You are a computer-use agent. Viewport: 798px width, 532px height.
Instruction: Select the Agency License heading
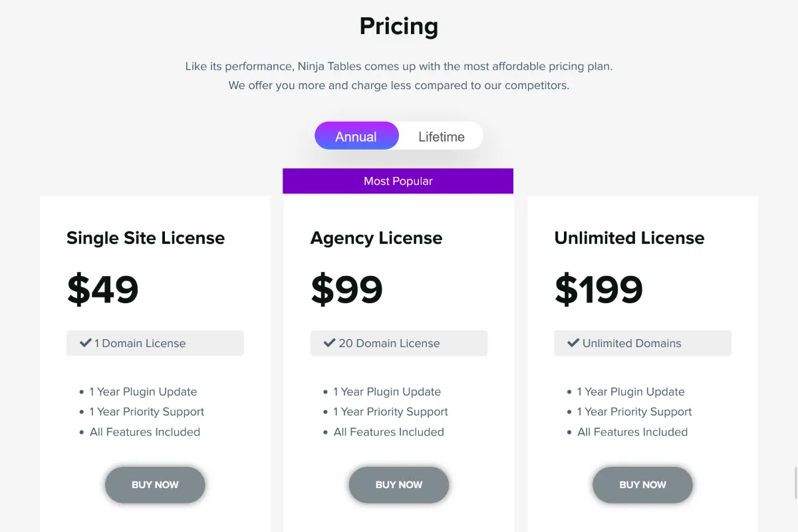[x=376, y=238]
